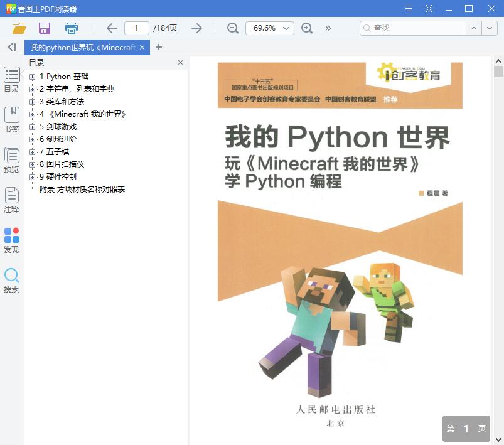The width and height of the screenshot is (504, 445).
Task: Print the PDF using the printer icon
Action: point(70,28)
